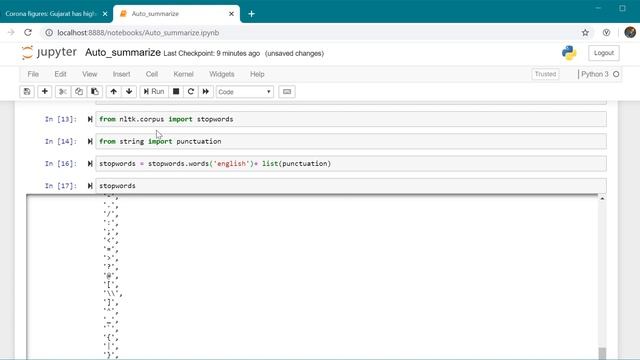Close the Corona figures browser tab
The width and height of the screenshot is (640, 360).
coord(105,14)
